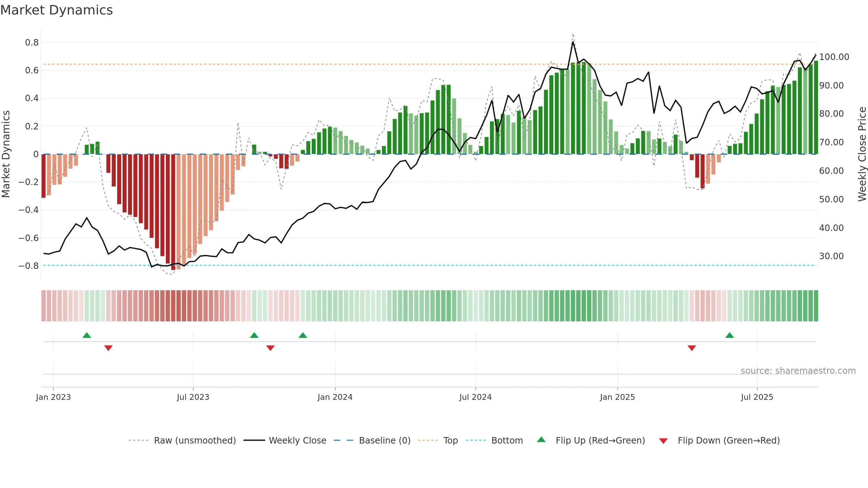Click the green flip-up marker before Jul 2025
Screen dimensions: 868x488
[730, 335]
